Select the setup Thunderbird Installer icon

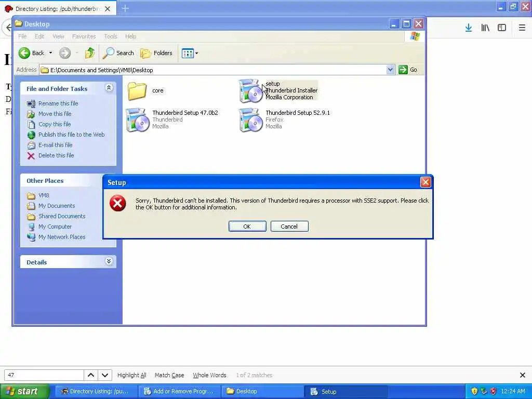[250, 90]
